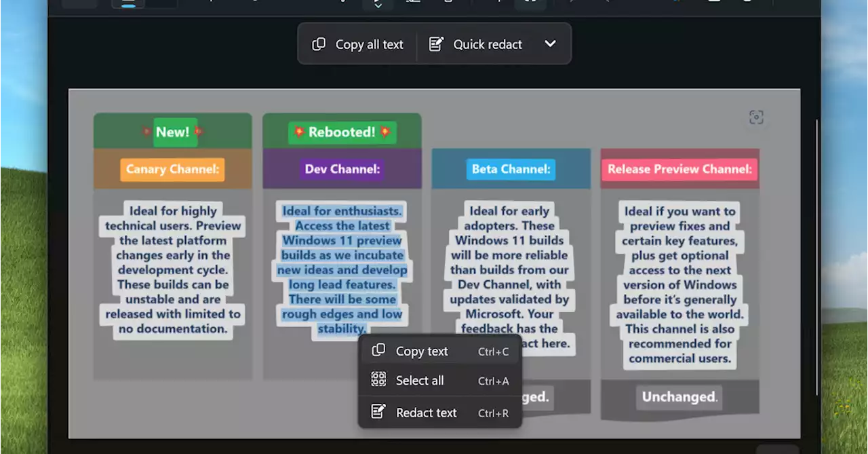This screenshot has height=454, width=868.
Task: Choose Redact text from the context menu
Action: click(440, 413)
